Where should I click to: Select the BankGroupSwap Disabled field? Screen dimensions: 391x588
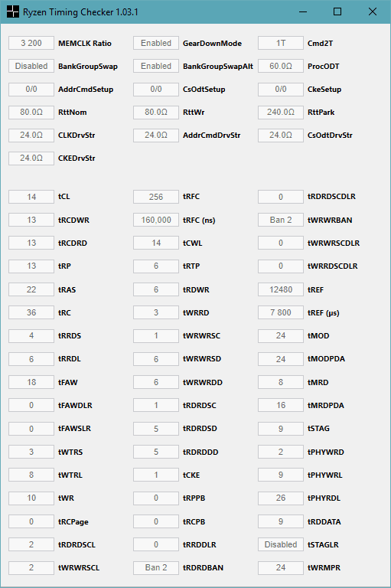pos(31,66)
